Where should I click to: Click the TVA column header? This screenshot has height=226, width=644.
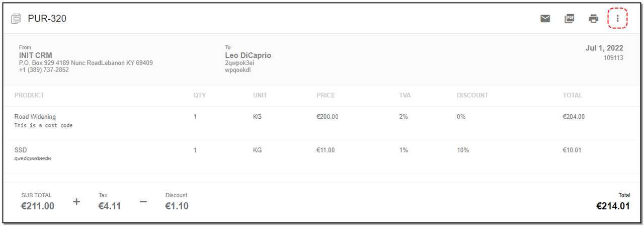tap(405, 95)
